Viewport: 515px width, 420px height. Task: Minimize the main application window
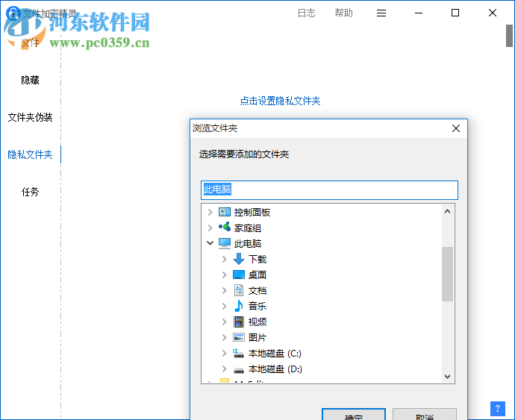(x=419, y=13)
